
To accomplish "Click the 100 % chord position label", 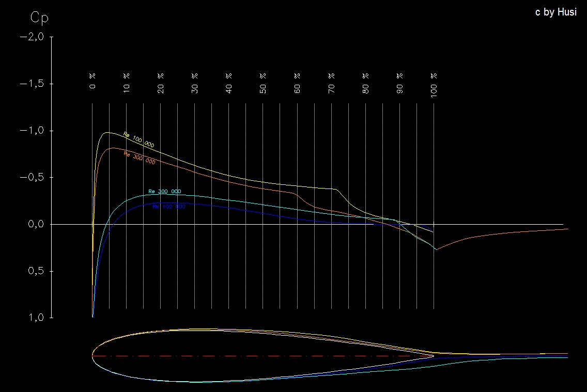I will 434,84.
